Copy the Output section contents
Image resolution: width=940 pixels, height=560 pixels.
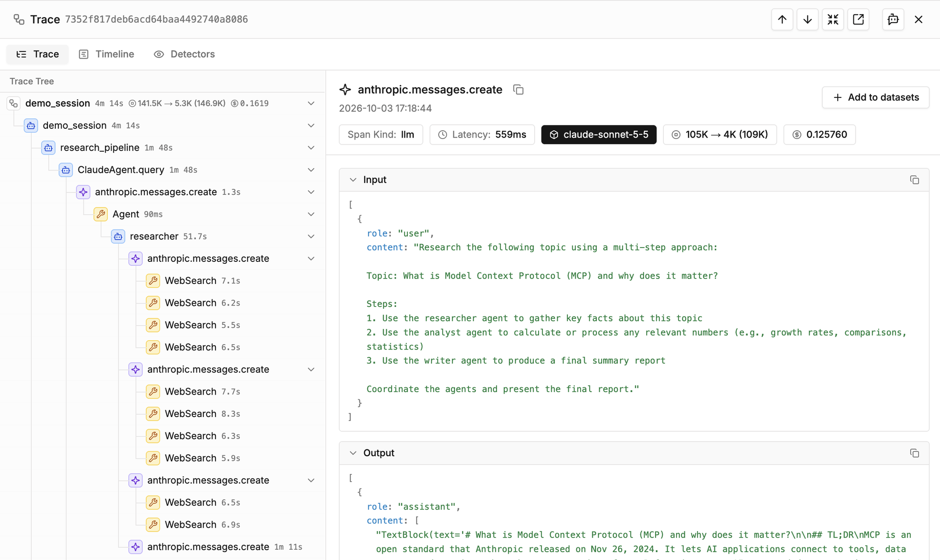pos(914,453)
